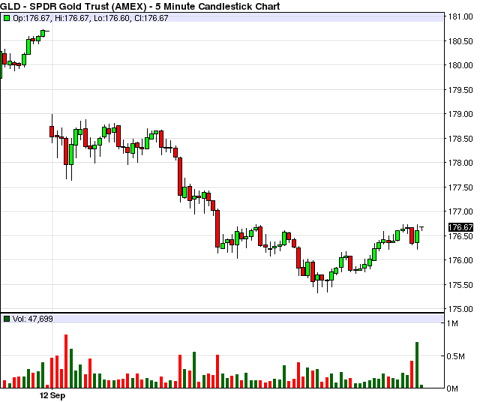Click the 181.00 price axis label
This screenshot has width=480, height=402.
pos(460,17)
